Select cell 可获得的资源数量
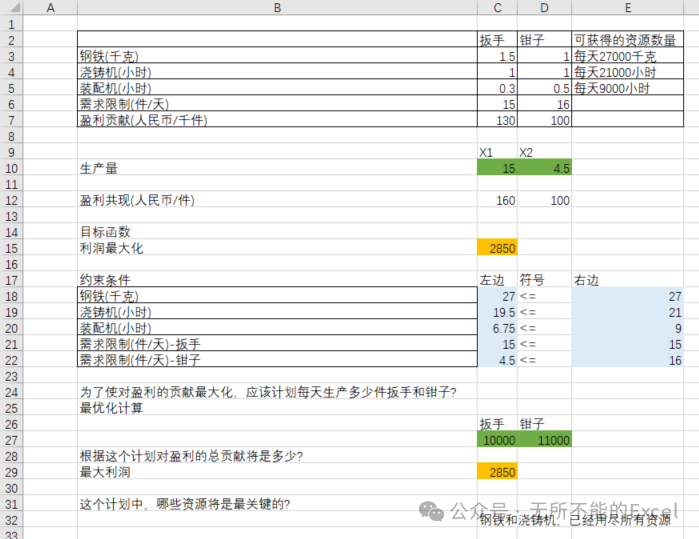699x539 pixels. point(627,40)
